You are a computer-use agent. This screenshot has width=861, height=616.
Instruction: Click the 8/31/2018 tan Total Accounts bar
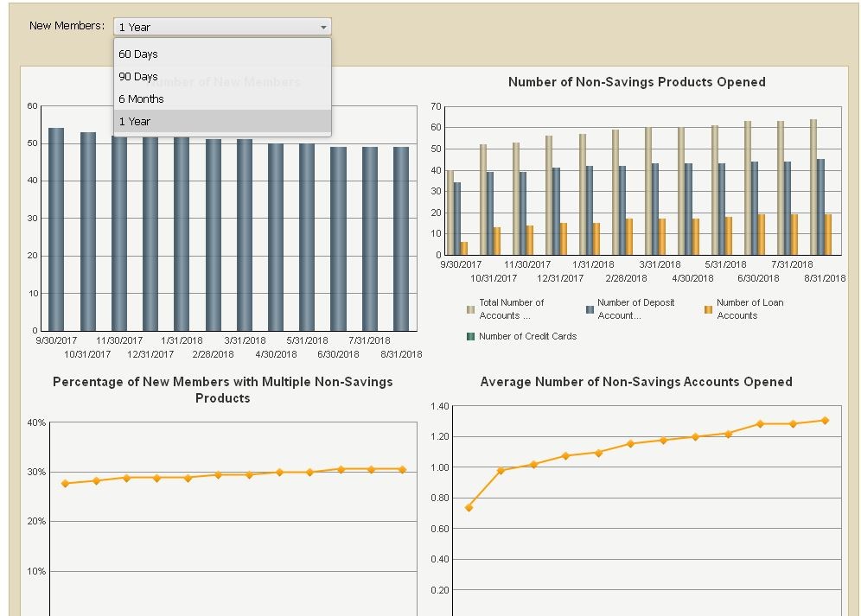click(x=813, y=187)
